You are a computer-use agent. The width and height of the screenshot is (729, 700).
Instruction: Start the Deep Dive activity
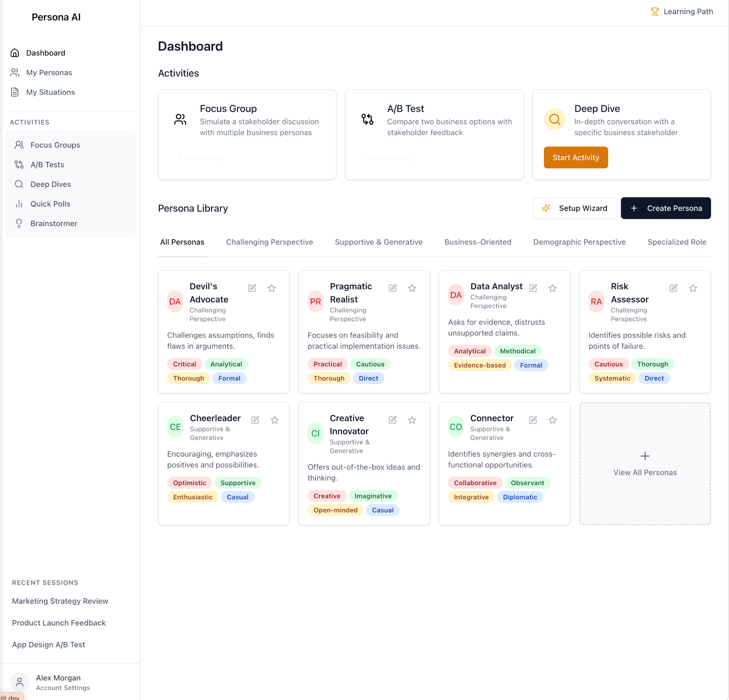click(x=576, y=157)
